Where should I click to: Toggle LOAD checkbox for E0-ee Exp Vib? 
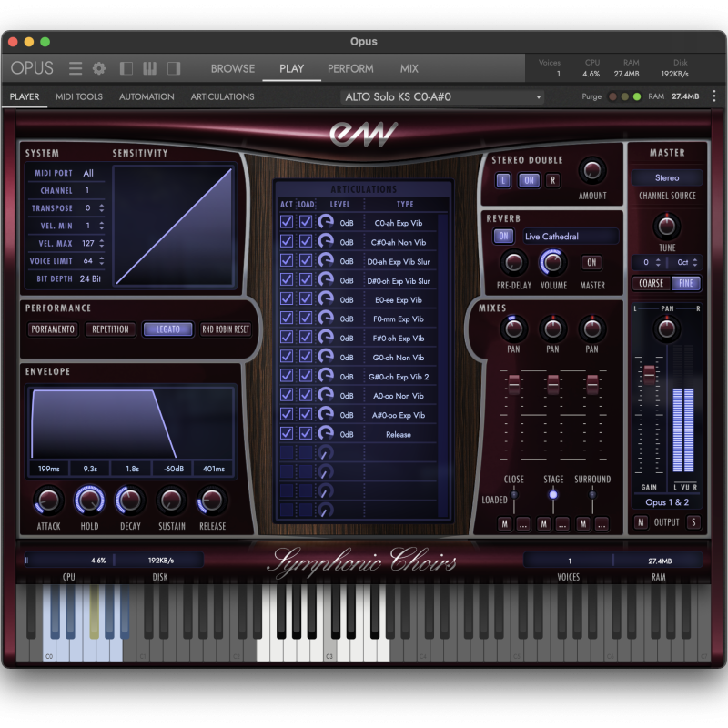[x=306, y=299]
